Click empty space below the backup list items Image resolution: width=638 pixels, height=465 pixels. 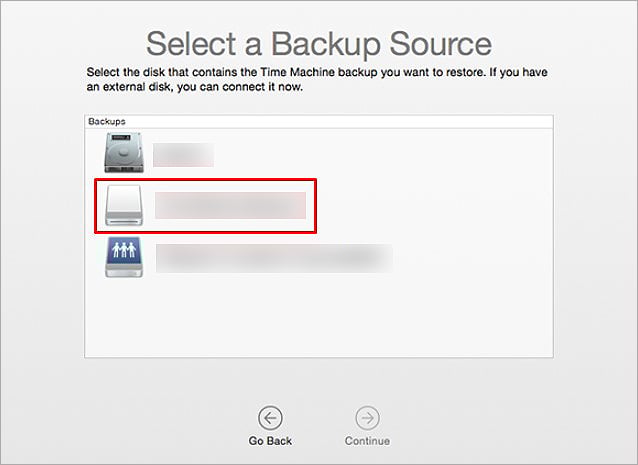click(319, 317)
